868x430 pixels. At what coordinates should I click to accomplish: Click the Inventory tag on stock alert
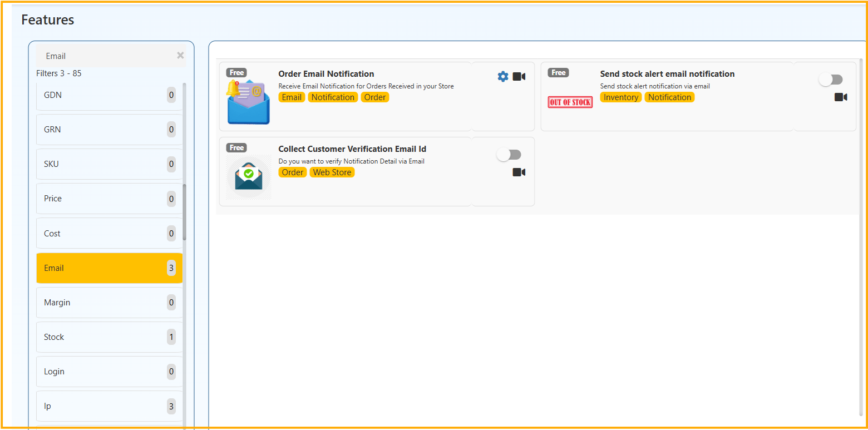[621, 97]
